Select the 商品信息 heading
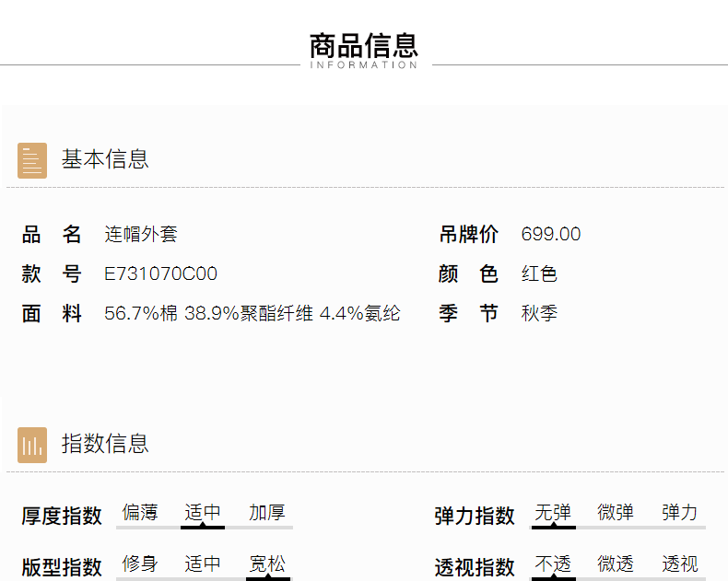Screen dimensions: 728x581 (364, 45)
